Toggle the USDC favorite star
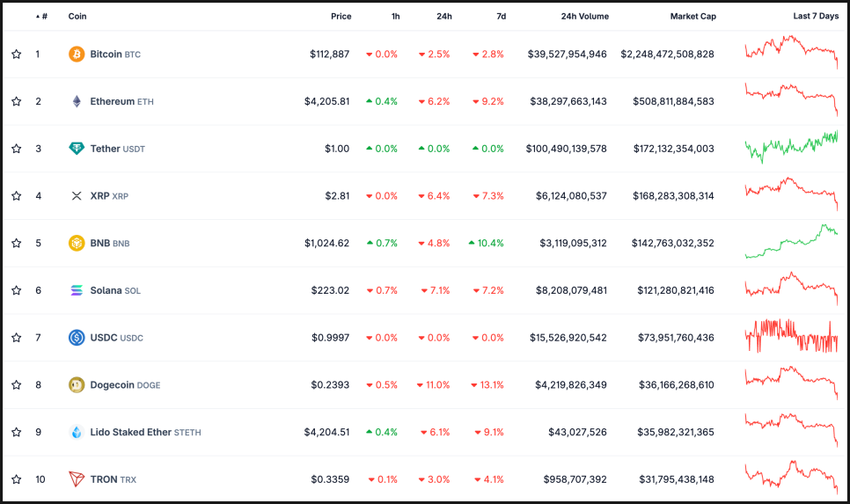Image resolution: width=850 pixels, height=504 pixels. pyautogui.click(x=16, y=338)
